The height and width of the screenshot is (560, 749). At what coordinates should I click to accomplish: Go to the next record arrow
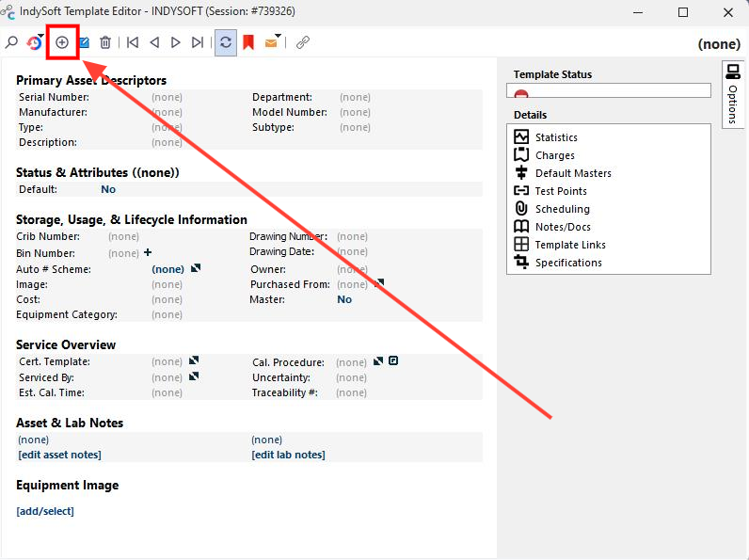pyautogui.click(x=175, y=42)
